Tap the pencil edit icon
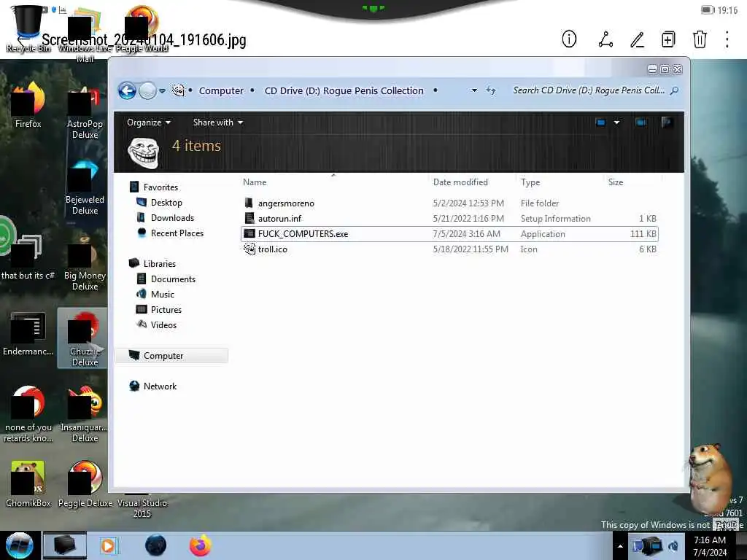The width and height of the screenshot is (747, 560). (638, 39)
